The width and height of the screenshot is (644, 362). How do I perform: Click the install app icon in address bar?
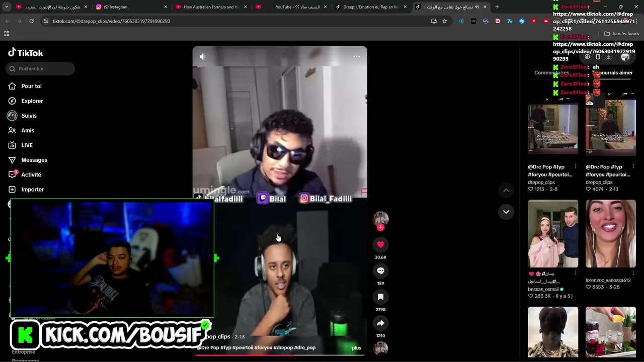[434, 21]
